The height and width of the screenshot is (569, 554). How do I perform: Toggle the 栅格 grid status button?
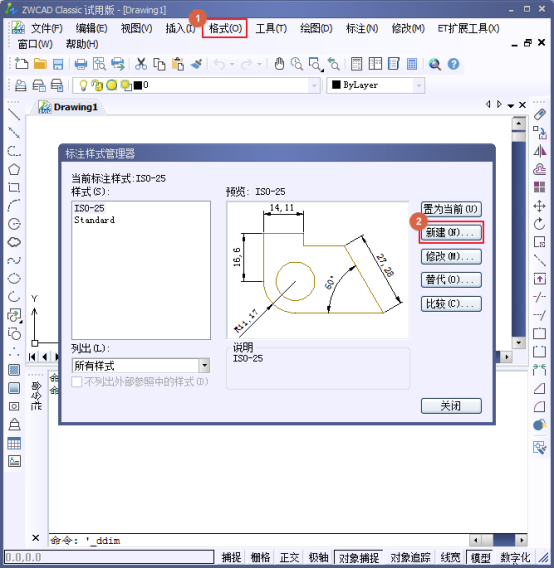[x=260, y=557]
